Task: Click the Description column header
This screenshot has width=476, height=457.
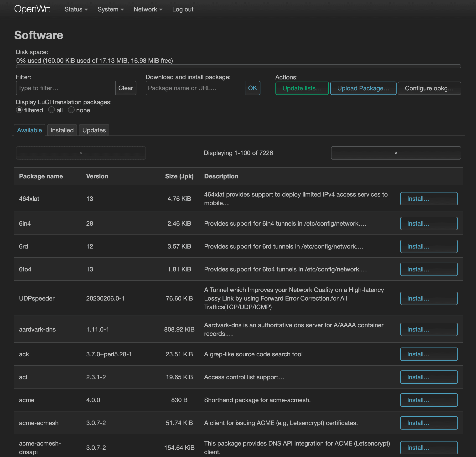Action: click(x=221, y=177)
